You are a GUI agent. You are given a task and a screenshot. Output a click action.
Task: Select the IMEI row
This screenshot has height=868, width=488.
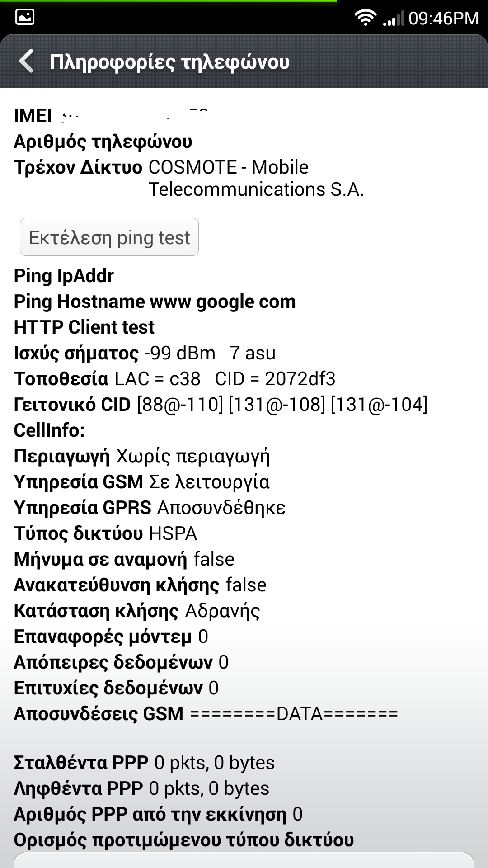point(111,116)
